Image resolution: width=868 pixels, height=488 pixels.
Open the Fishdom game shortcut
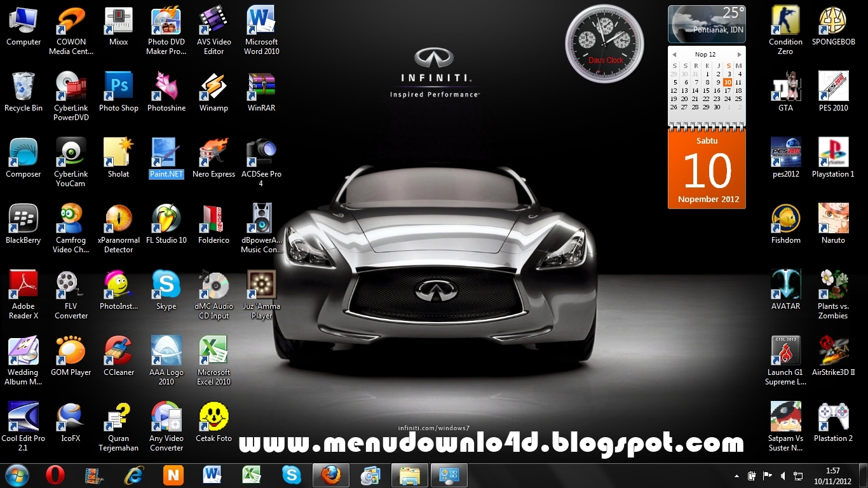[x=785, y=224]
